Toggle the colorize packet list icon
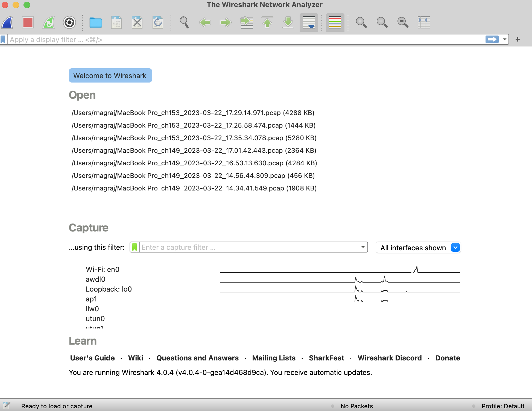The width and height of the screenshot is (532, 411). coord(335,22)
